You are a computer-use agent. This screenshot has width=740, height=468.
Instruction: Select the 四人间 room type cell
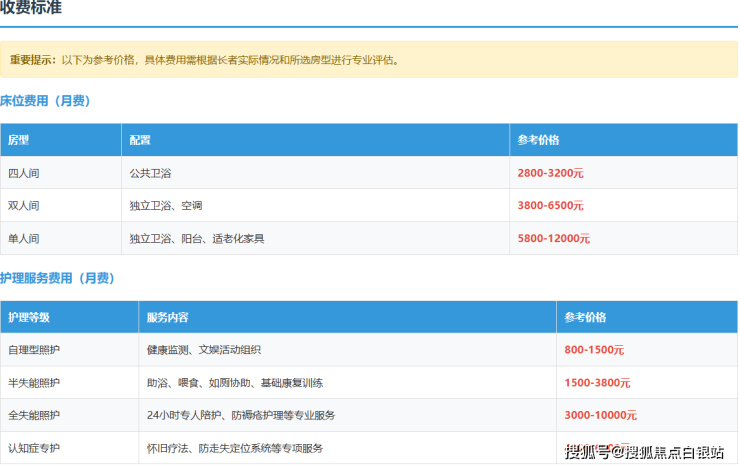(24, 173)
